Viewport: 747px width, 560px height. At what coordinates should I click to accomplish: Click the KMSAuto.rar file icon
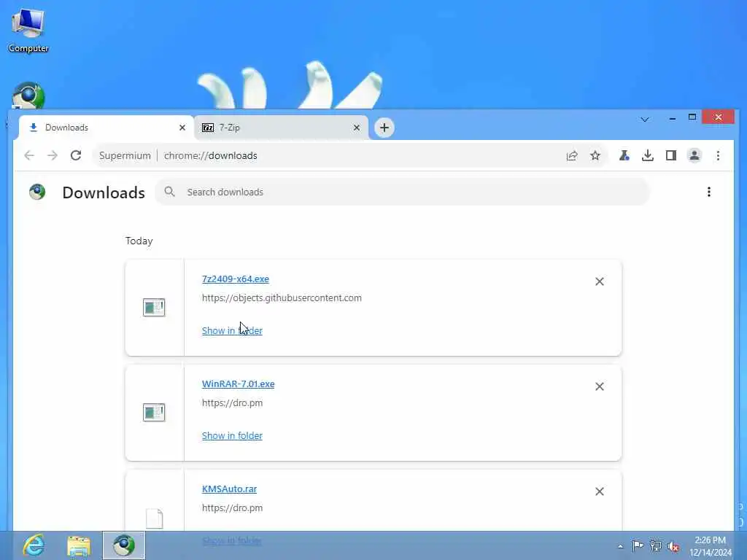pyautogui.click(x=154, y=518)
